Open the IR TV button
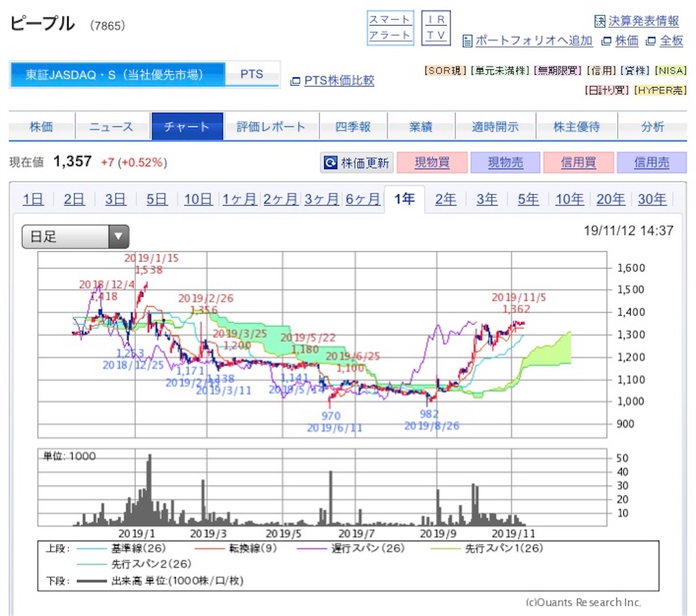Screen dimensions: 696x616 pos(436,27)
